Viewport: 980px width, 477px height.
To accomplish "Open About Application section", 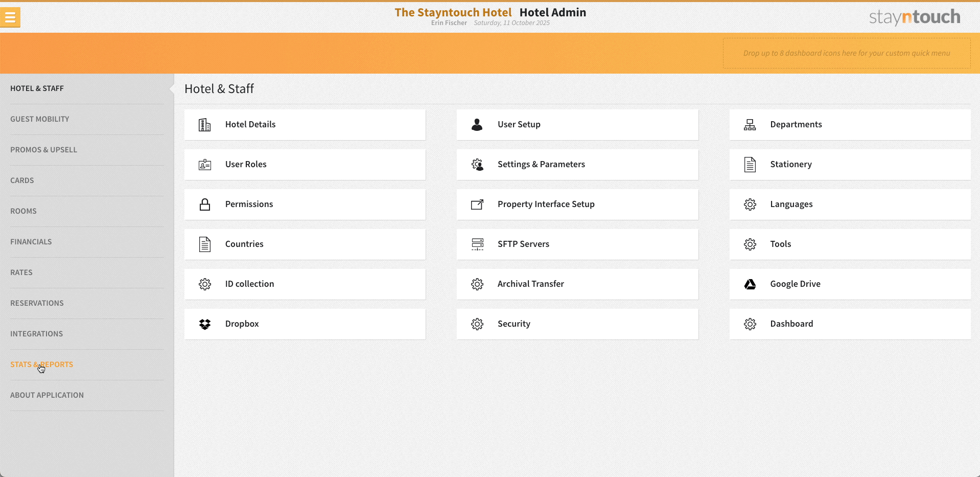I will [x=47, y=395].
